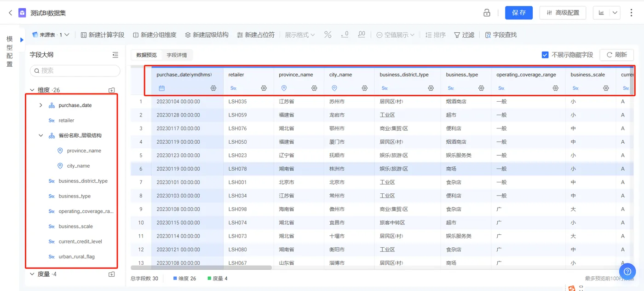Open the 空值展示 dropdown
644x291 pixels.
(x=396, y=35)
